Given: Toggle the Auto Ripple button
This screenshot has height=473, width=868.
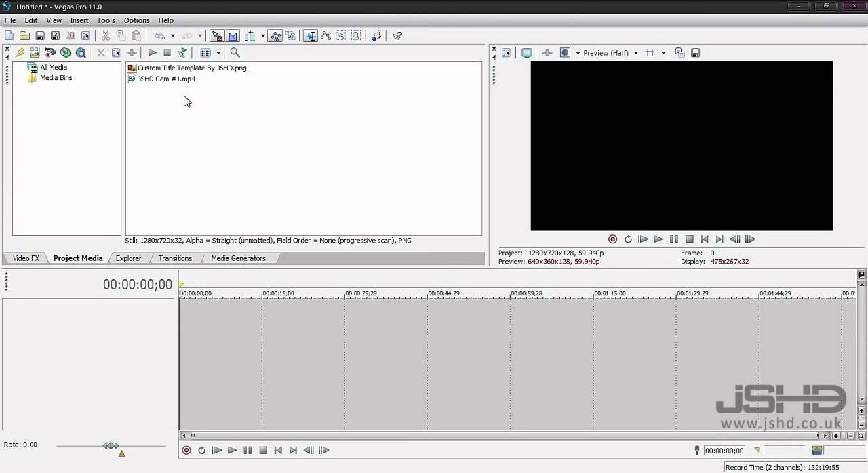Looking at the screenshot, I should point(250,36).
